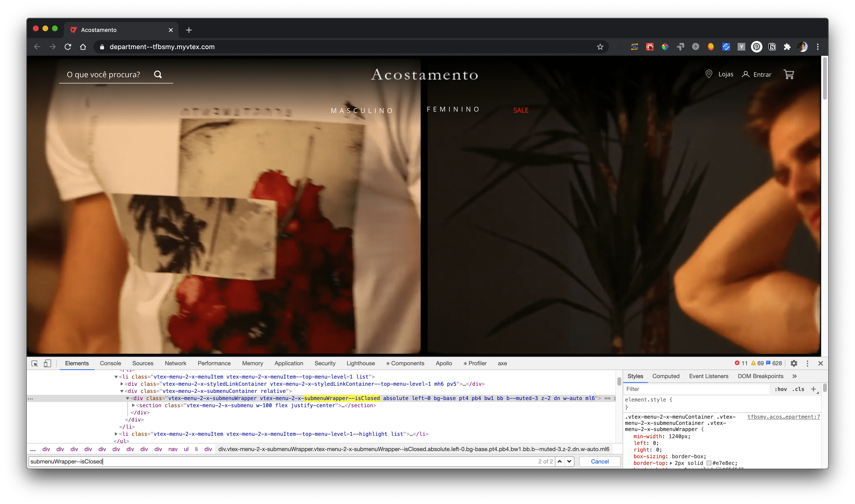Open the orange egg-shaped extension icon
This screenshot has height=504, width=855.
(x=711, y=47)
